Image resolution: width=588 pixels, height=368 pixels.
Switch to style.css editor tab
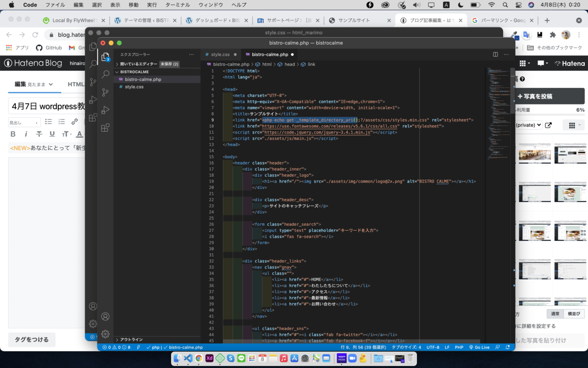click(x=220, y=54)
